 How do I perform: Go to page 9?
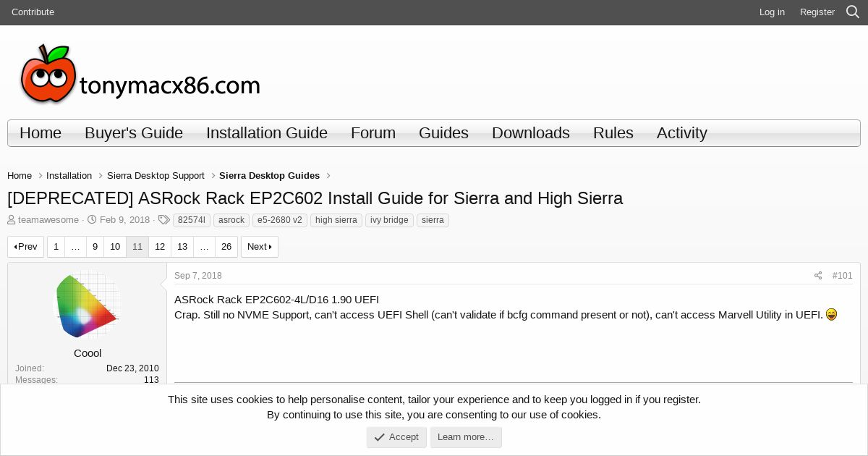click(95, 247)
